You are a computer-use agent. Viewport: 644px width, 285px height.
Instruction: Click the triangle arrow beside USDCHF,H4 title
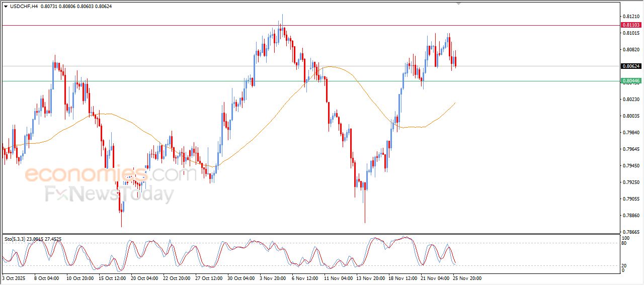6,6
